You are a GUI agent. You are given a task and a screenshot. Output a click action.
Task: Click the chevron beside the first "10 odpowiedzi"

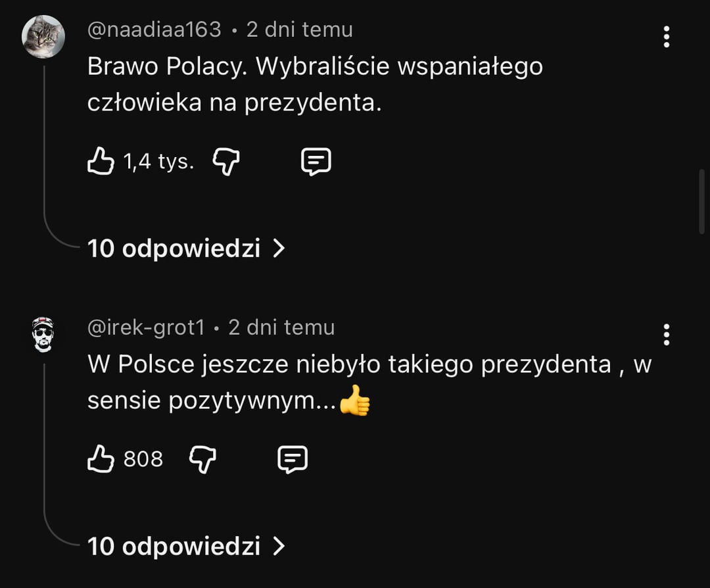[x=279, y=249]
